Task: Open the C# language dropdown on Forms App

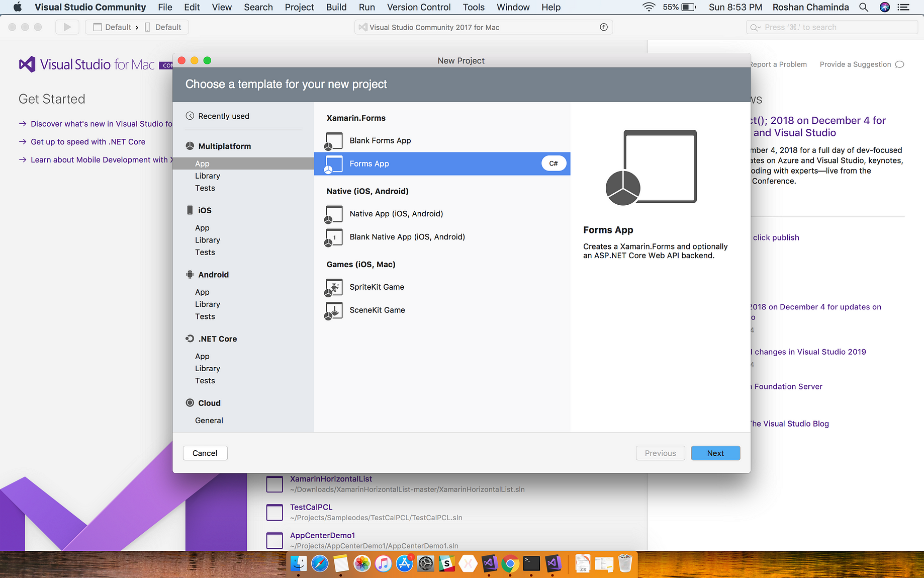Action: 553,163
